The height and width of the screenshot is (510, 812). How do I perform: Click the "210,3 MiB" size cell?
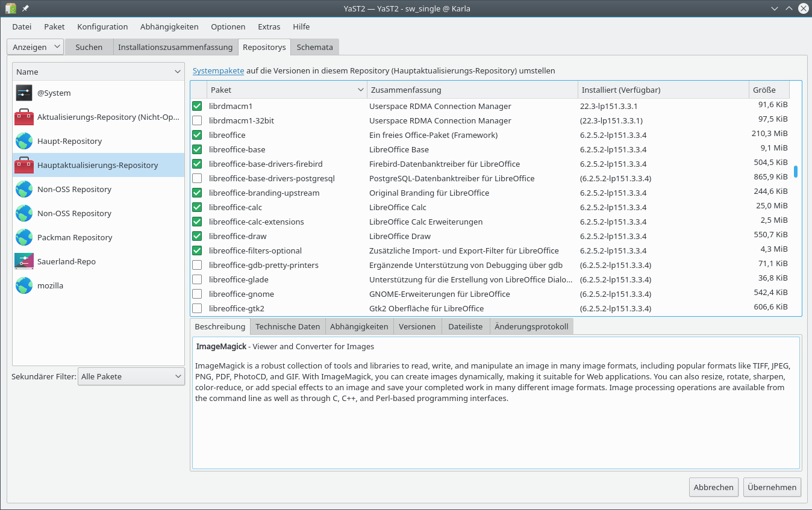click(x=769, y=134)
